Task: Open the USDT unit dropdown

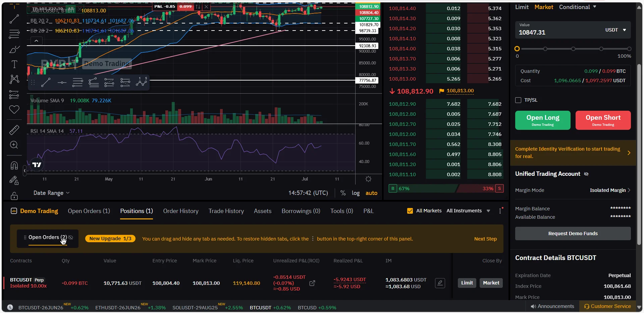Action: (x=616, y=30)
